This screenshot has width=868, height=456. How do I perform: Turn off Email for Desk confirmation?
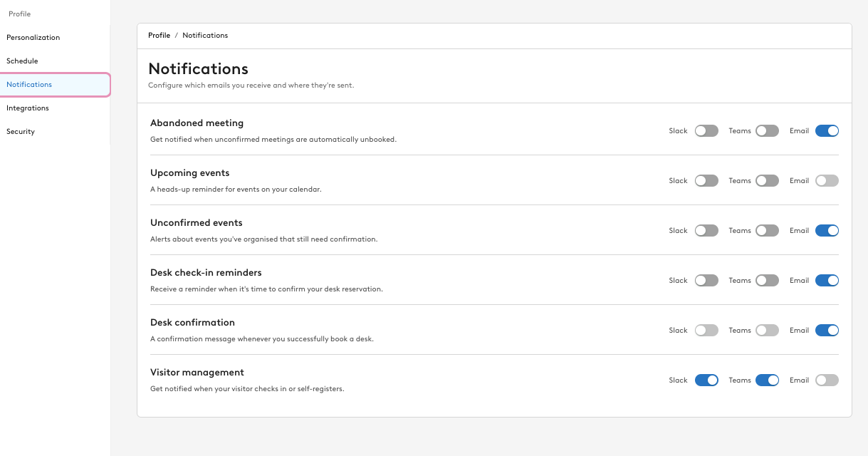(826, 330)
